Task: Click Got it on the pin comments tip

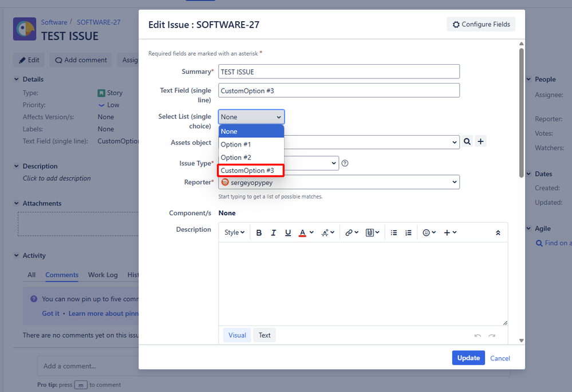Action: point(51,314)
